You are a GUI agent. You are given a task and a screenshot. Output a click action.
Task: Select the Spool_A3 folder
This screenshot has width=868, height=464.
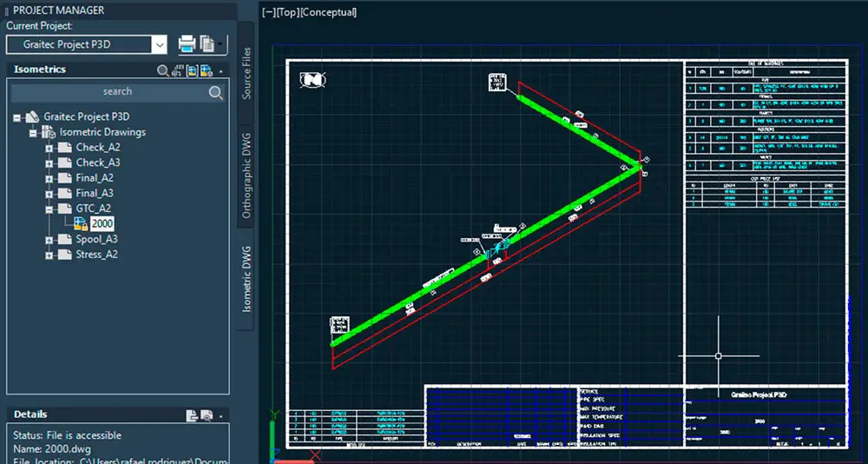coord(96,239)
